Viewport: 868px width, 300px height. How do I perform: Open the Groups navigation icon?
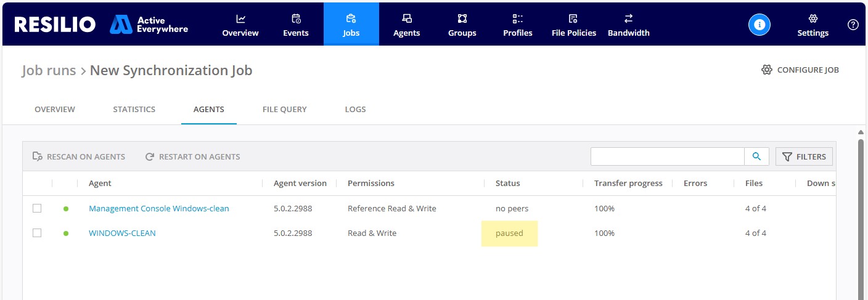click(x=462, y=19)
